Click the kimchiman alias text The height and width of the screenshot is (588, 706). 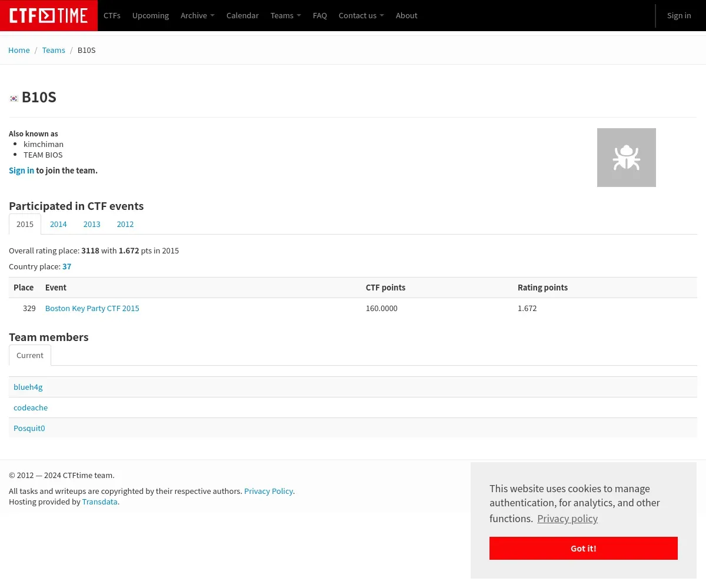pos(44,144)
